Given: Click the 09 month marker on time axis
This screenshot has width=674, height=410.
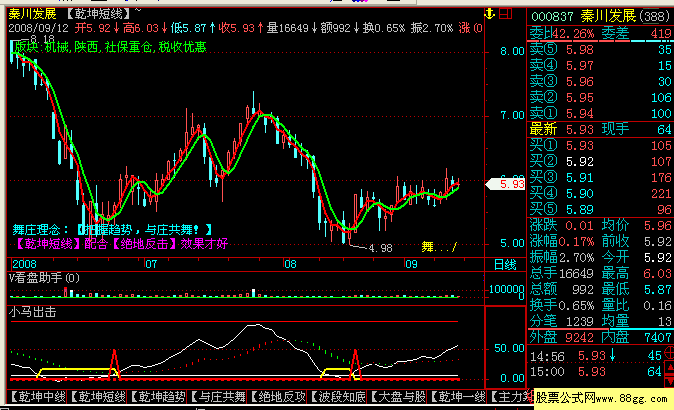Looking at the screenshot, I should [411, 264].
